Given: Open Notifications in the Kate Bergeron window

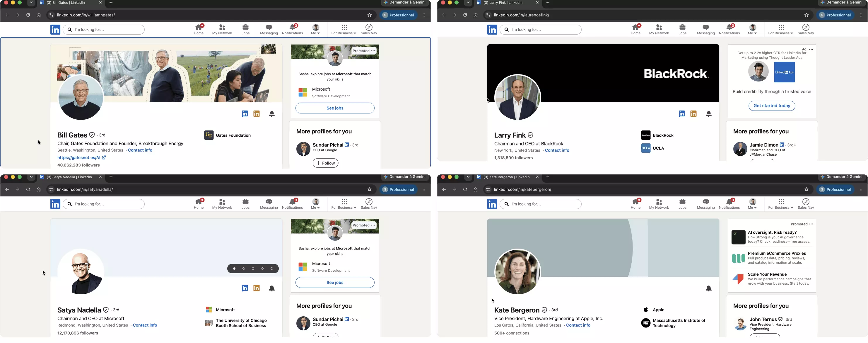Looking at the screenshot, I should (x=729, y=204).
